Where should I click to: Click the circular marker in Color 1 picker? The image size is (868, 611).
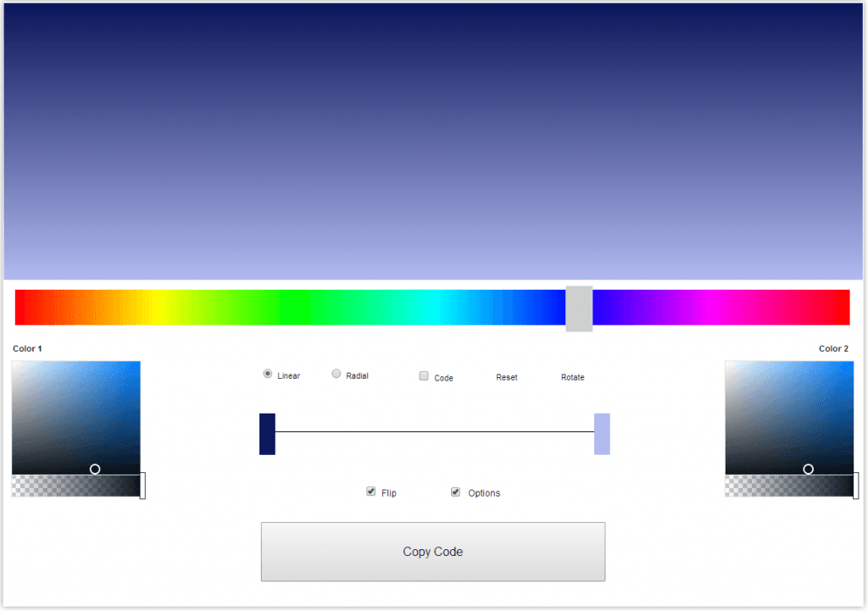tap(95, 469)
